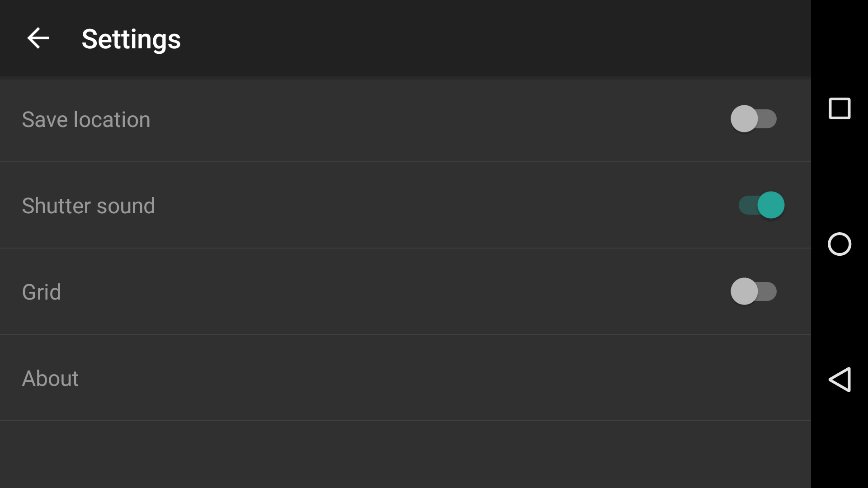This screenshot has width=868, height=488.
Task: Tap the Android home circle icon
Action: tap(840, 244)
